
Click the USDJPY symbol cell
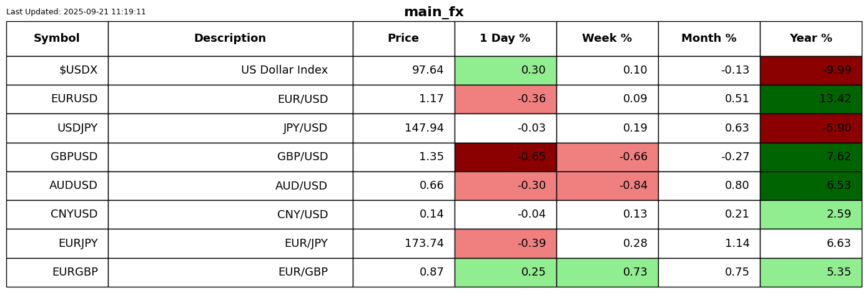(57, 128)
